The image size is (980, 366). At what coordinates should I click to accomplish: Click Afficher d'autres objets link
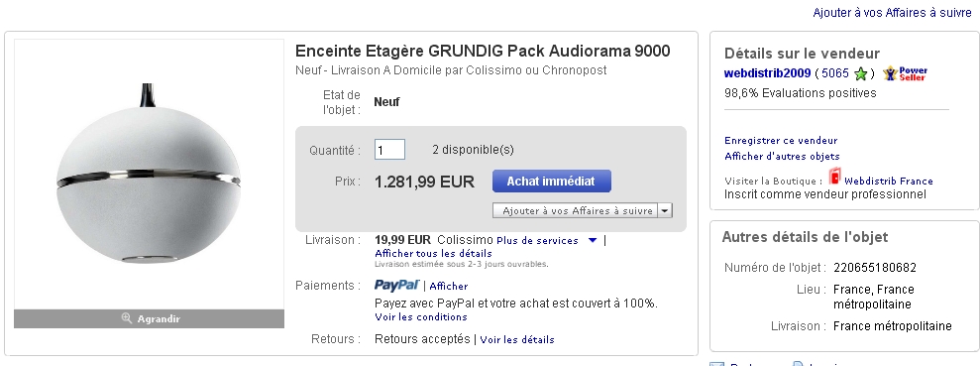[x=782, y=157]
